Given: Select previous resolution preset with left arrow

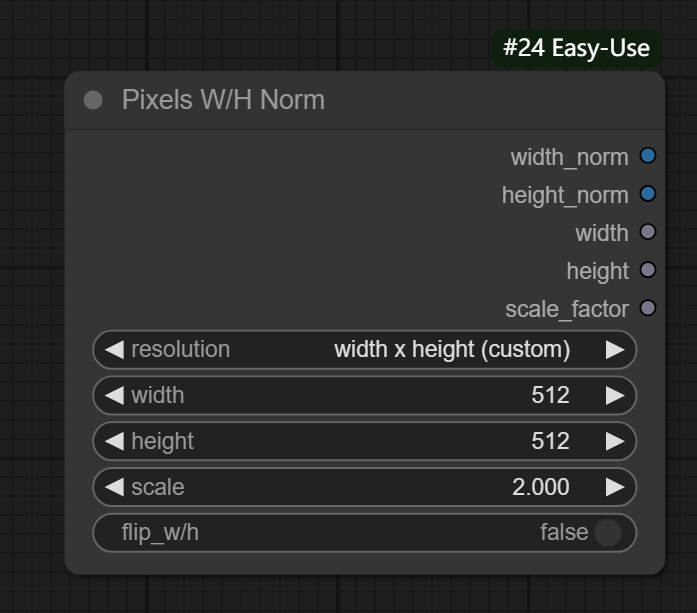Looking at the screenshot, I should [x=114, y=349].
